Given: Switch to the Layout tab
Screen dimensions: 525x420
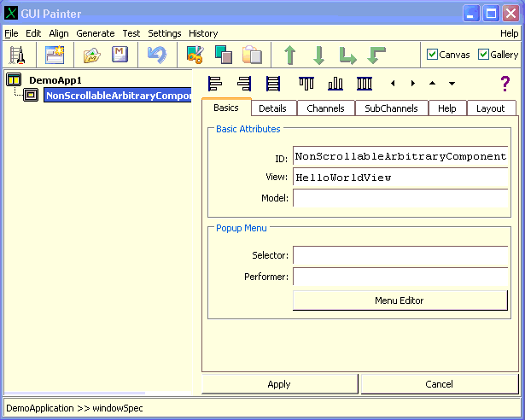Looking at the screenshot, I should click(491, 108).
